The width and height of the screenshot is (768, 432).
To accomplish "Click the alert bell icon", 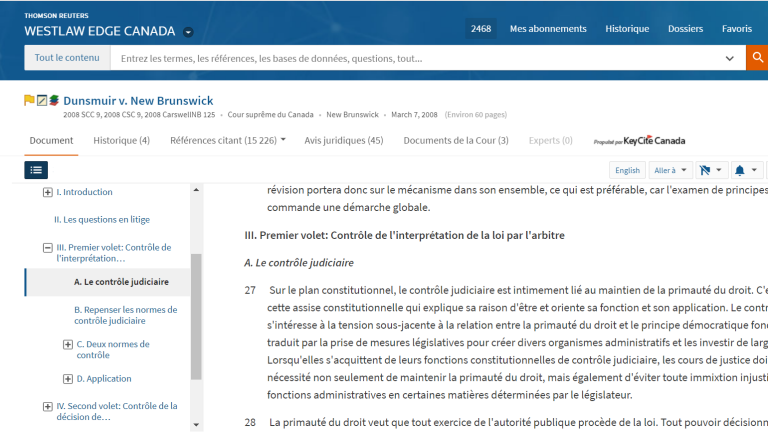I will pos(740,170).
